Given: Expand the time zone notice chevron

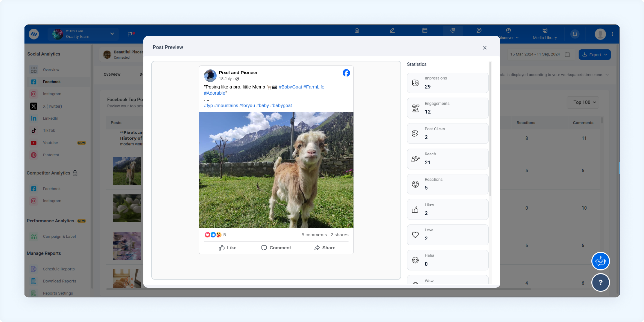Looking at the screenshot, I should click(607, 75).
